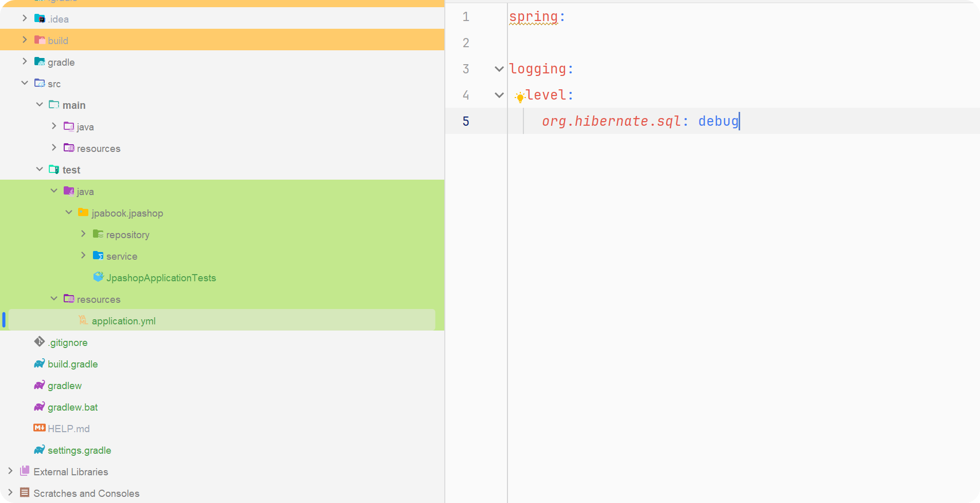Click the Scratches and Consoles icon

point(25,493)
